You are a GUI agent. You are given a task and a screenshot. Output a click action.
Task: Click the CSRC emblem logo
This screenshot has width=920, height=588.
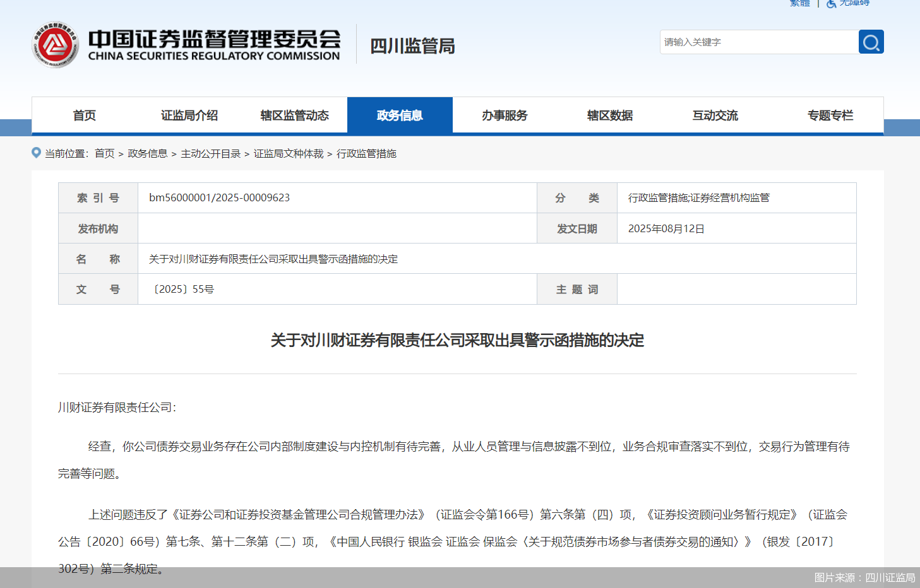pyautogui.click(x=56, y=44)
